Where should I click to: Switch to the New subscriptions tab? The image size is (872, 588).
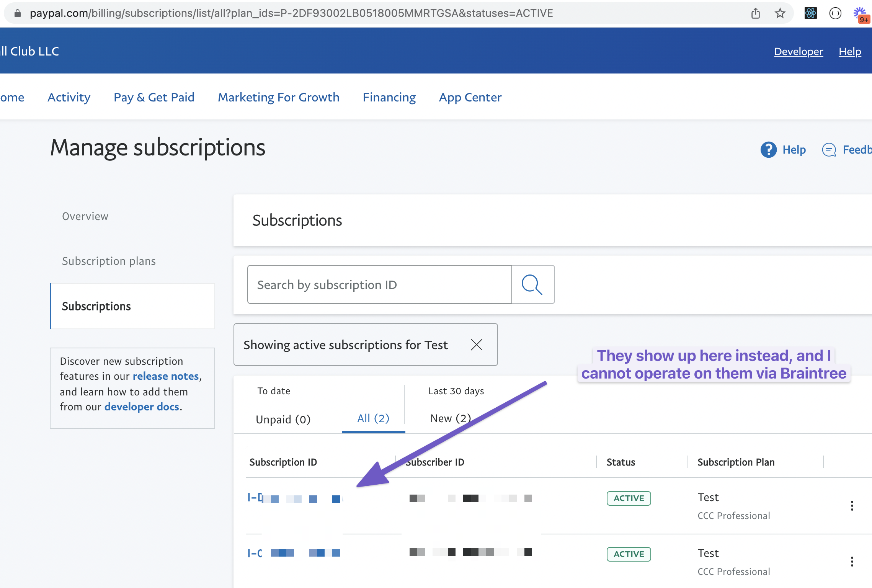coord(450,418)
